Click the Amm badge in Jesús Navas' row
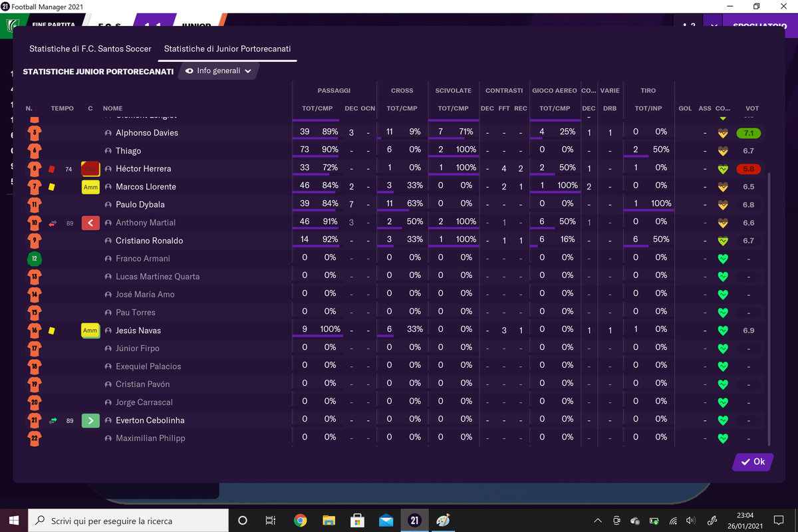 point(90,331)
